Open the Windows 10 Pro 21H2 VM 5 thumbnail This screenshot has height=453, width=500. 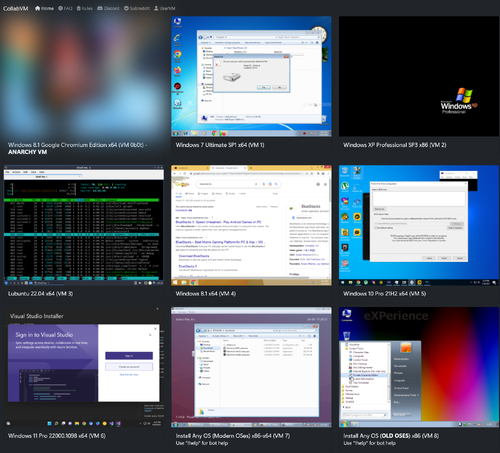point(419,225)
